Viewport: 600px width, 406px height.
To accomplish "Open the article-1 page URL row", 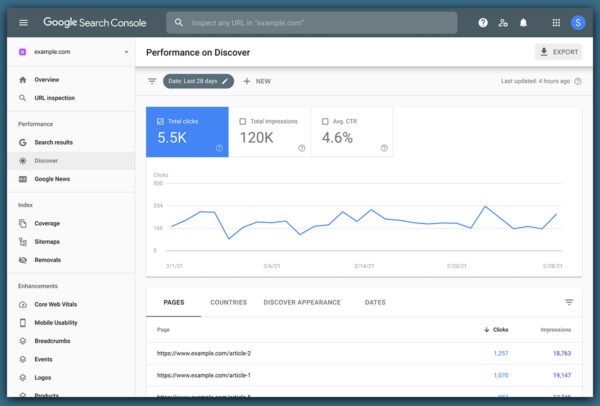I will click(x=364, y=375).
